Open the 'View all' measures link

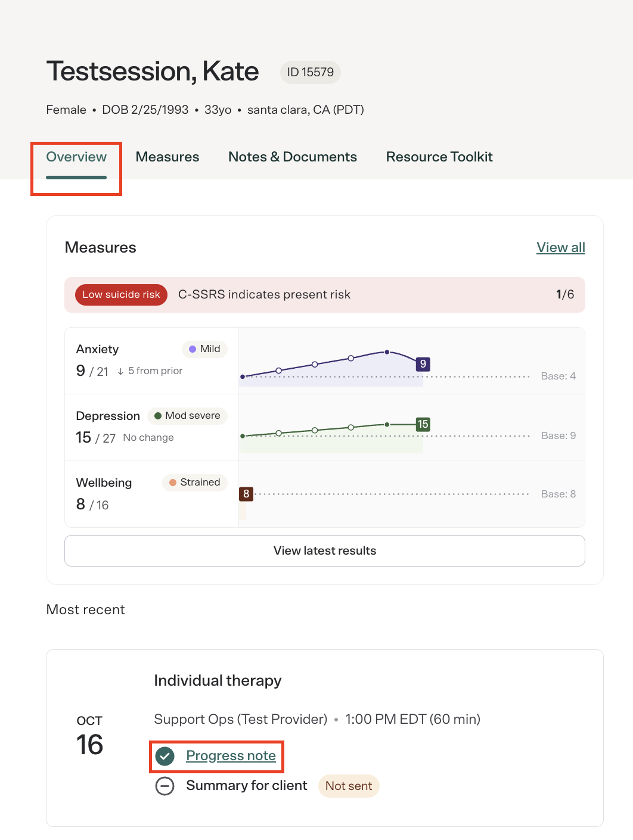(561, 247)
